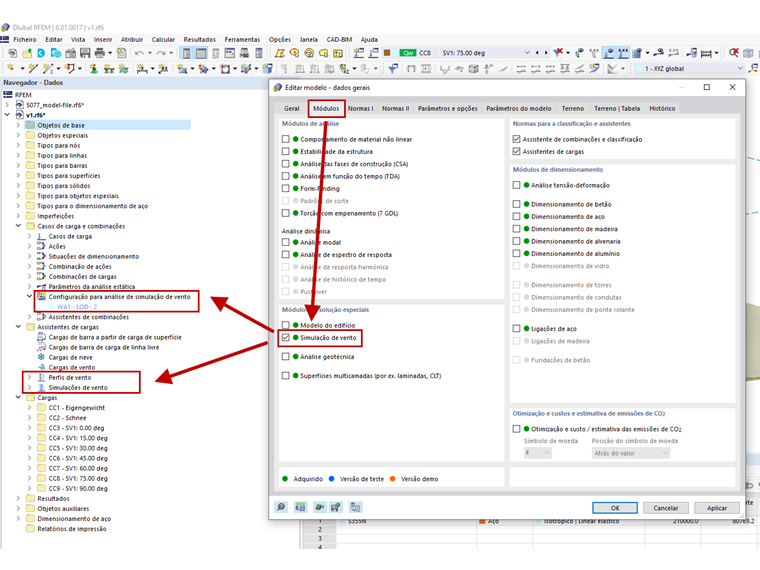The height and width of the screenshot is (570, 760).
Task: Click the console panel toolbar icon
Action: coord(230,53)
